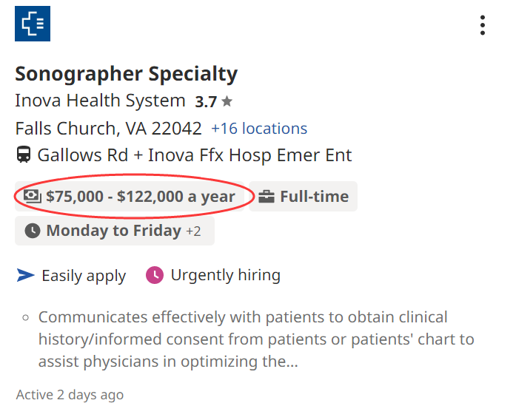Viewport: 516px width, 420px height.
Task: Click the clock icon beside Monday to Friday
Action: click(33, 231)
